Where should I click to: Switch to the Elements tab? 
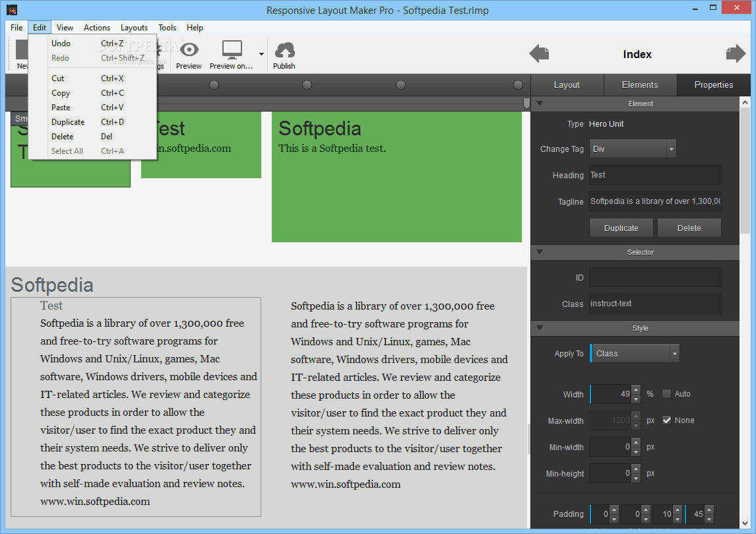coord(640,85)
